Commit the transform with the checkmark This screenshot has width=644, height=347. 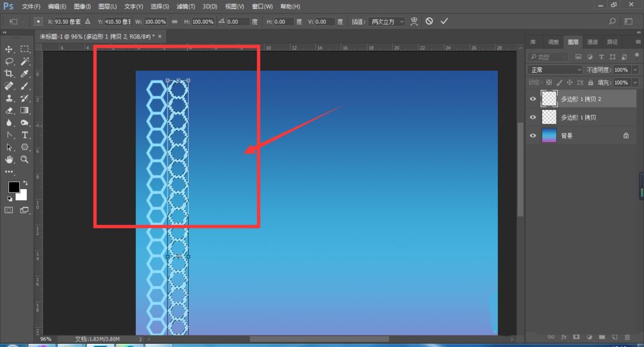pos(444,21)
